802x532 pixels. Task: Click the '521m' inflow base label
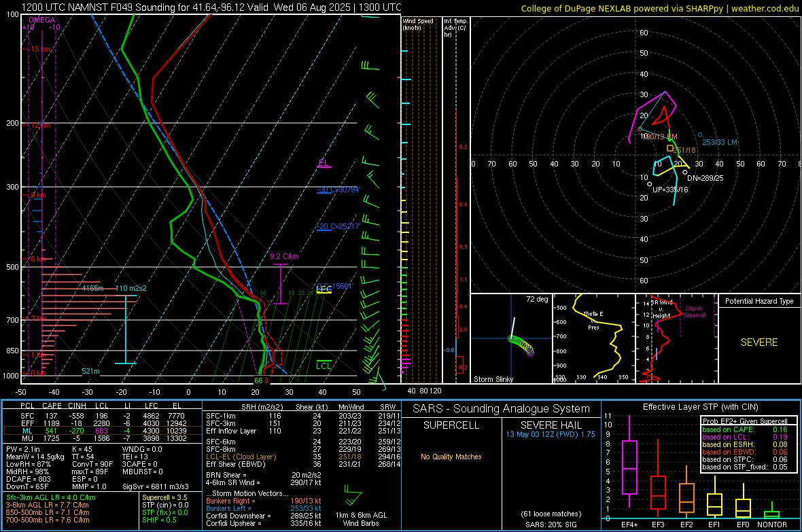click(90, 371)
